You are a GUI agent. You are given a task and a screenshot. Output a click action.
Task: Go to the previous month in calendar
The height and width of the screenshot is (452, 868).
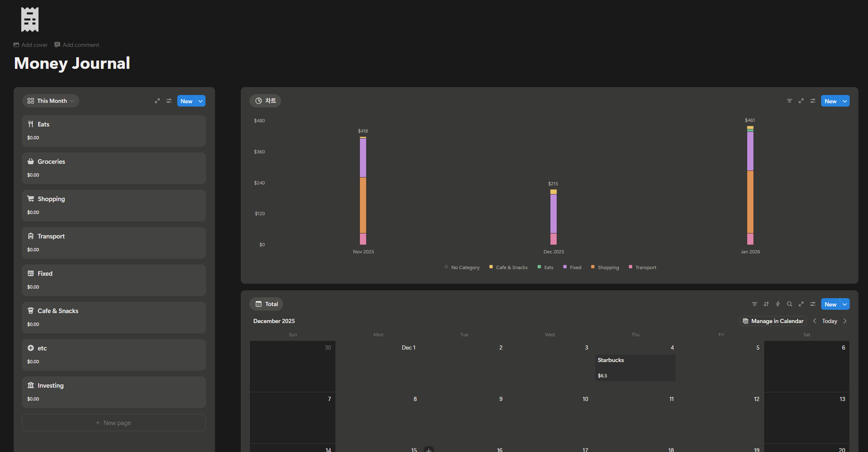[814, 321]
